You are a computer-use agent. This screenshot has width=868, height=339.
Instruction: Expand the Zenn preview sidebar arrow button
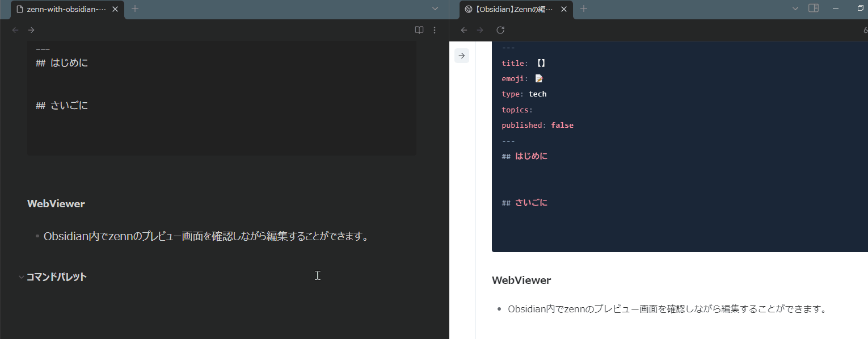coord(462,56)
